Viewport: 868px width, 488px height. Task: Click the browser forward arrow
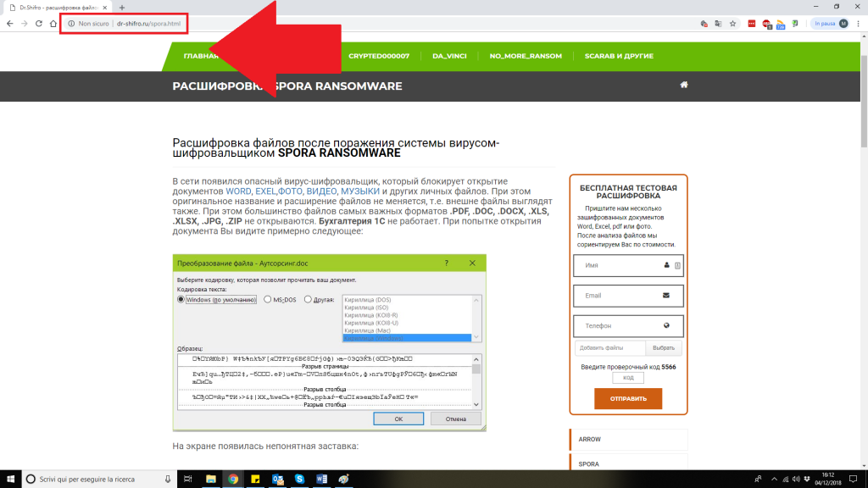(x=25, y=23)
